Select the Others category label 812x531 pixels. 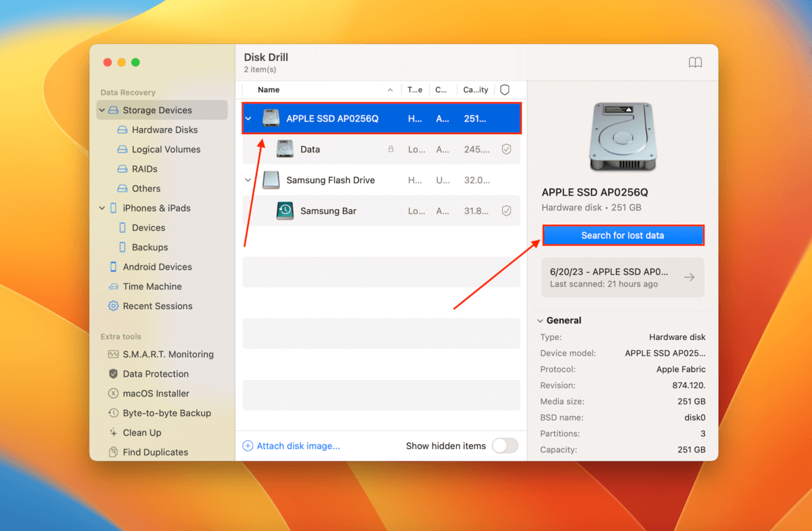pyautogui.click(x=146, y=189)
